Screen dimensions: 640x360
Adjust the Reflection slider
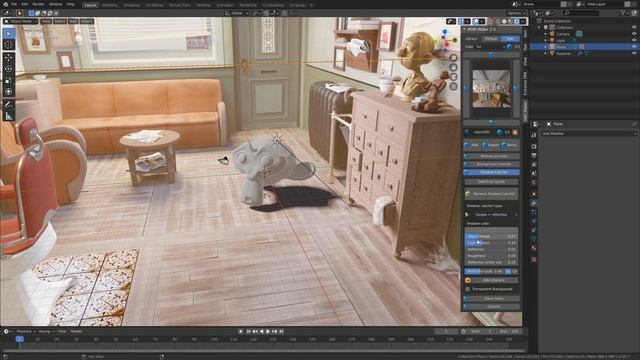click(x=491, y=249)
